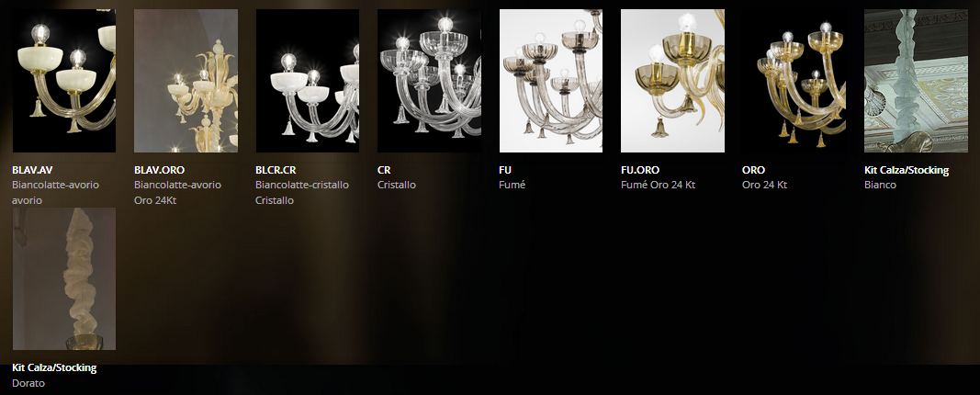Viewport: 980px width, 395px height.
Task: Select the BLAV.ORO finish image
Action: pos(186,81)
